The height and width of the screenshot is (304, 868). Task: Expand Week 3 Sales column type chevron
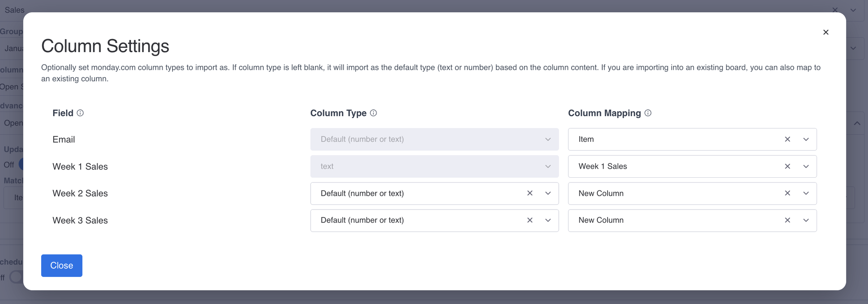click(x=548, y=220)
